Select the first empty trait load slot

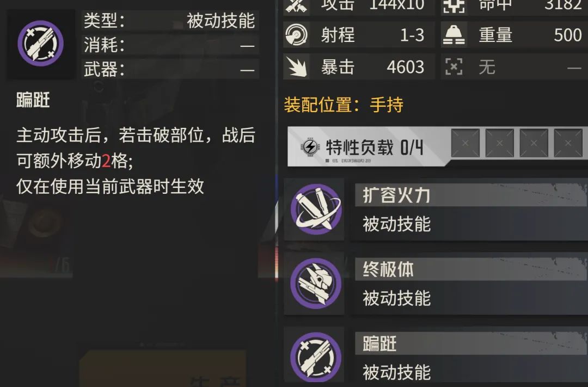tap(465, 143)
